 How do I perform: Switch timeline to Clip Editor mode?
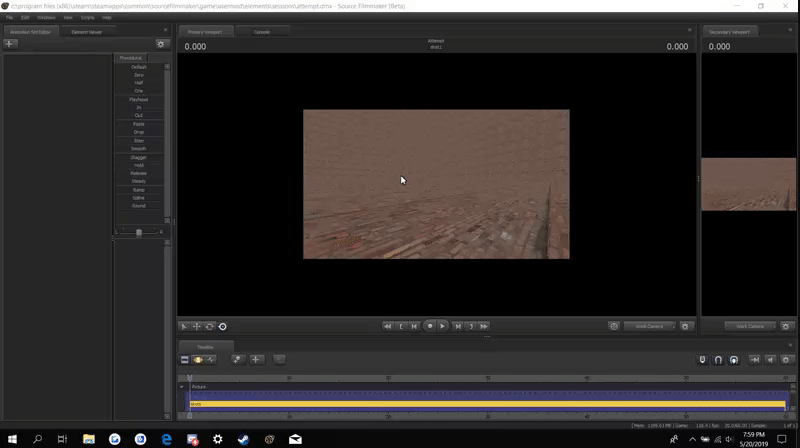[x=185, y=360]
